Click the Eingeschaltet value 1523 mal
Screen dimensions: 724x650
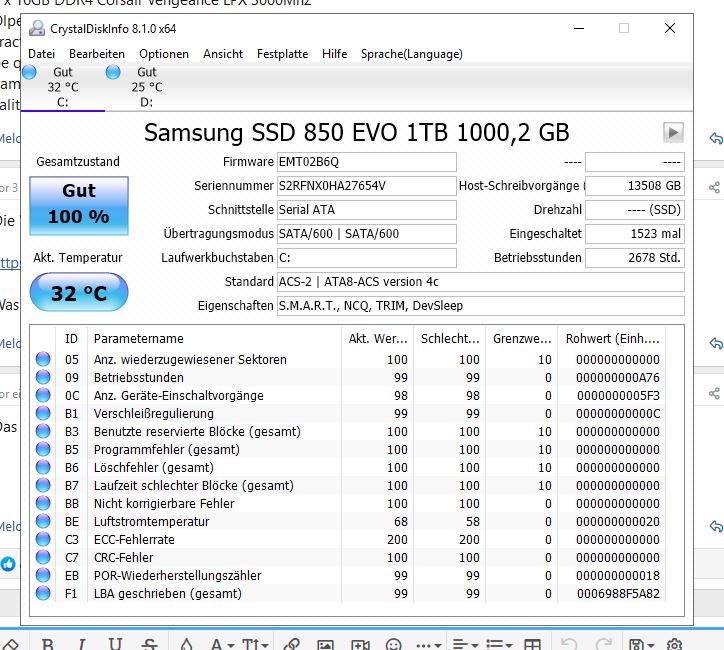point(635,234)
